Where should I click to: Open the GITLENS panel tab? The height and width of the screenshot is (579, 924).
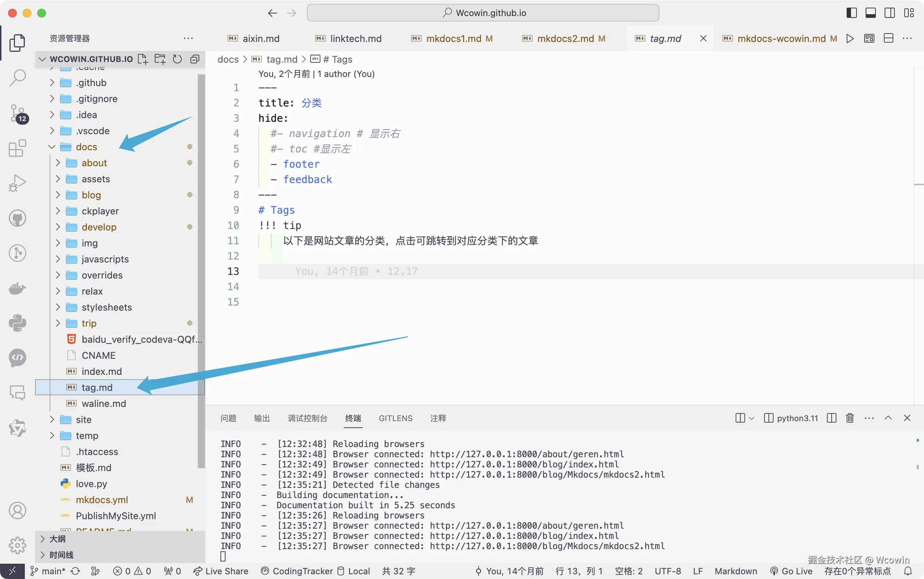395,418
